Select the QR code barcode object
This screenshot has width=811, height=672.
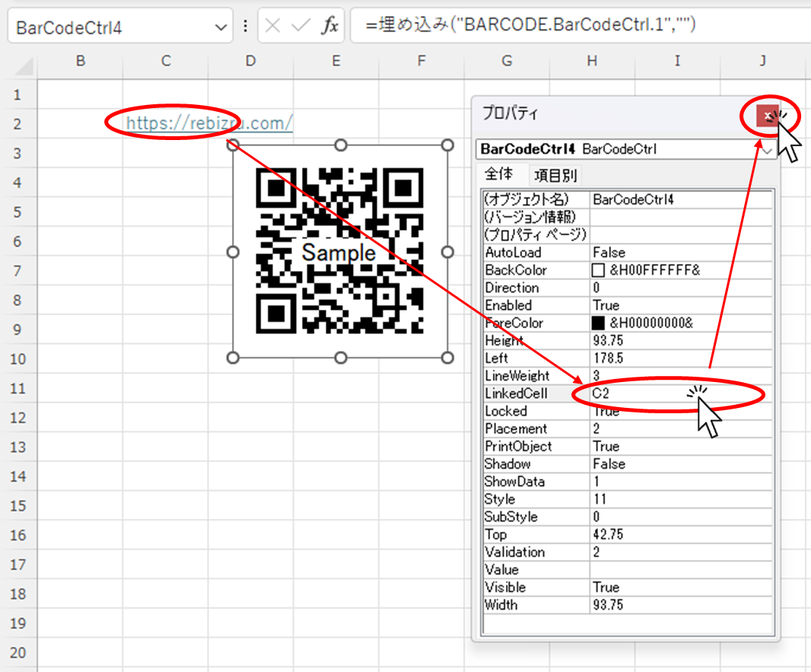point(340,251)
